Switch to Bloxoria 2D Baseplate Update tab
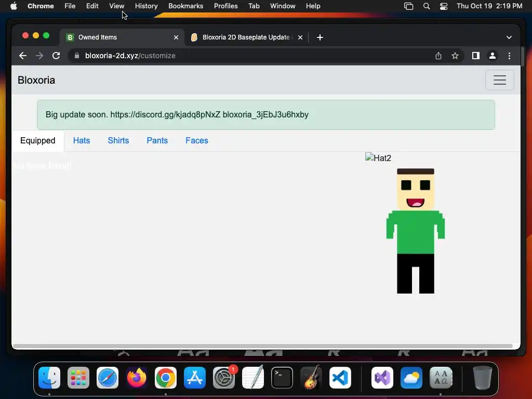This screenshot has width=532, height=399. (247, 37)
